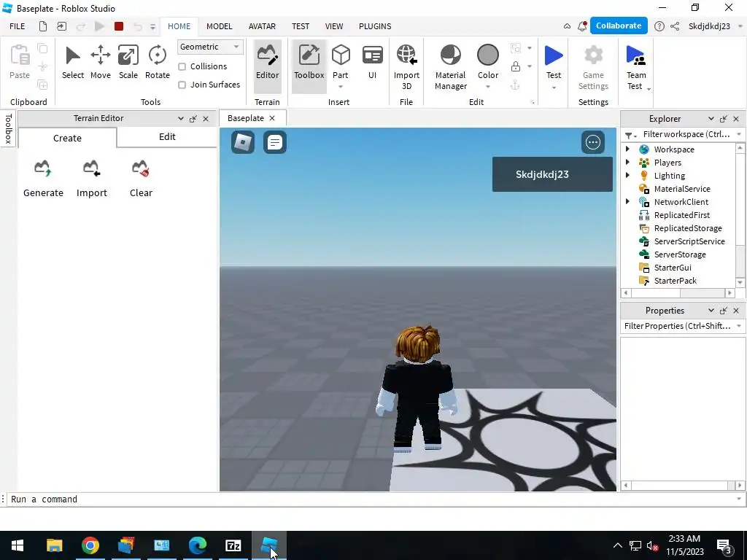Toggle the Toolbox ribbon button

tap(309, 66)
